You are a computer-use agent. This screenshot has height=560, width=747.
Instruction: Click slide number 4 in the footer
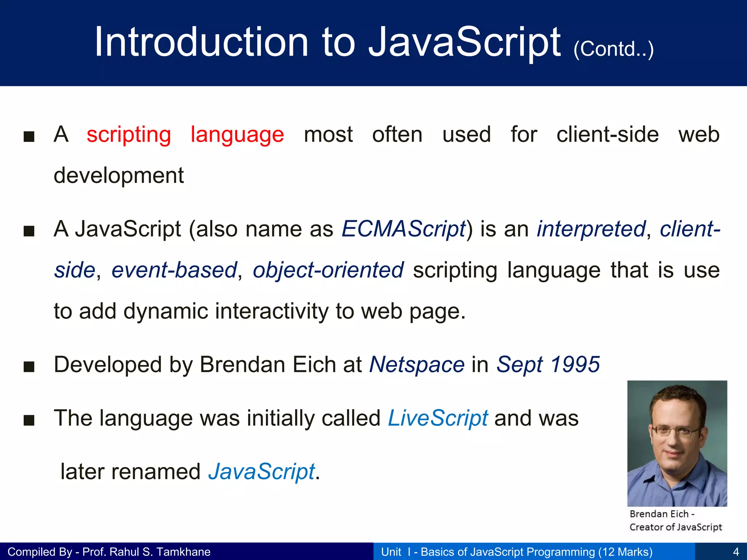coord(736,552)
